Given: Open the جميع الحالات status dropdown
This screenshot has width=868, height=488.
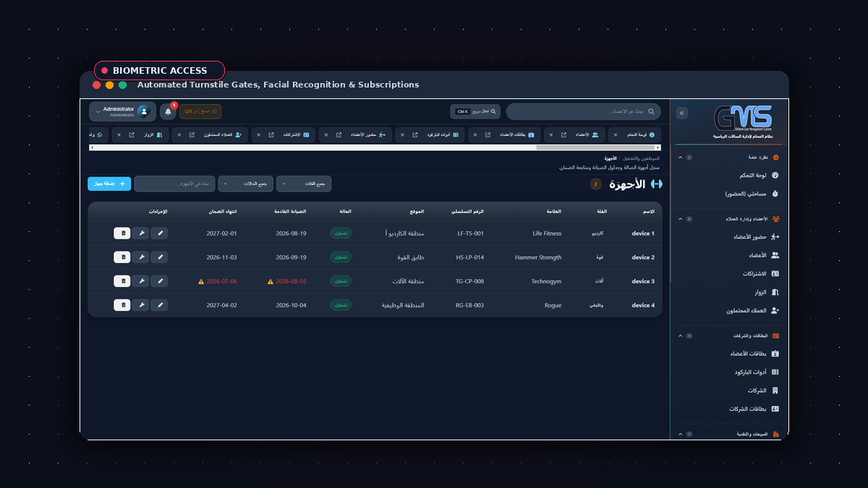Looking at the screenshot, I should tap(245, 184).
